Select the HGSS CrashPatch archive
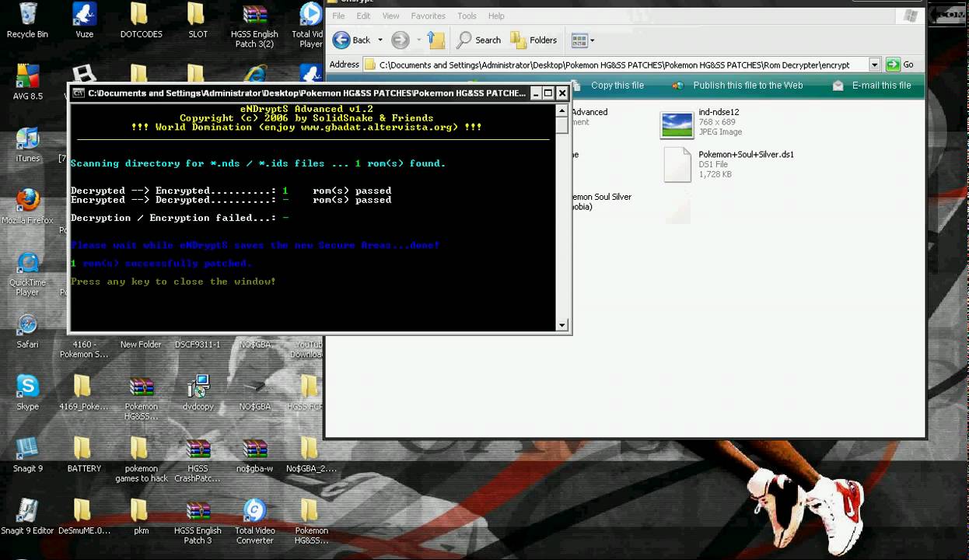Viewport: 969px width, 560px height. [x=198, y=460]
